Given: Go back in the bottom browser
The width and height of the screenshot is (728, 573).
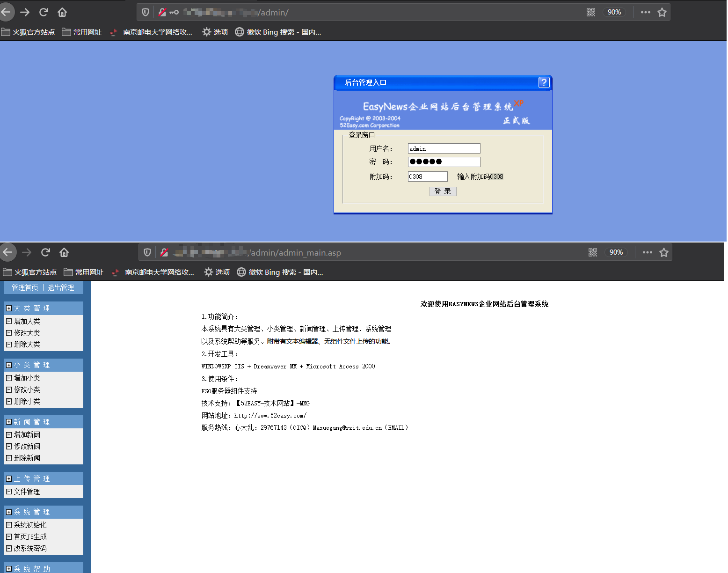Looking at the screenshot, I should pos(7,252).
